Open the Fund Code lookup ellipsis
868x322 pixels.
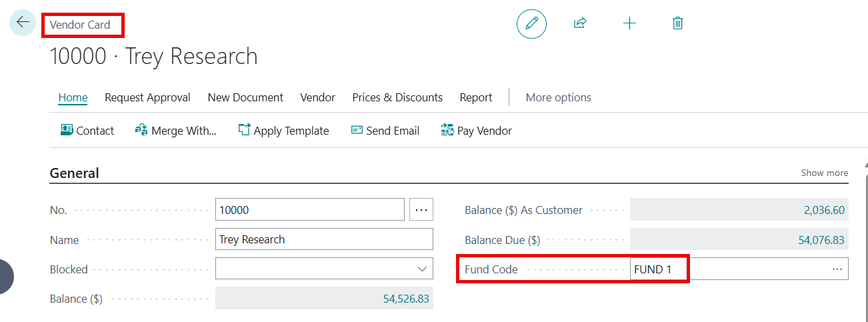tap(837, 269)
